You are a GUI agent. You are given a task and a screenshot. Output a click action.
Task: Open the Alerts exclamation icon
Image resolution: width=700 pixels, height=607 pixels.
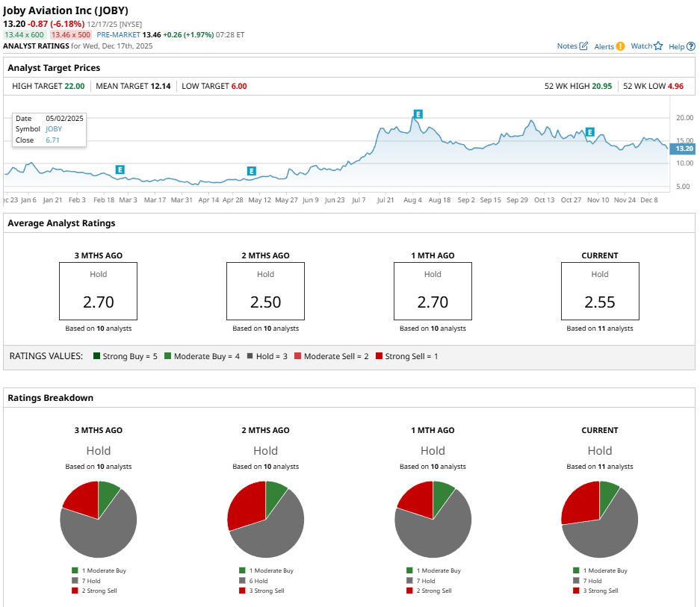pyautogui.click(x=620, y=46)
